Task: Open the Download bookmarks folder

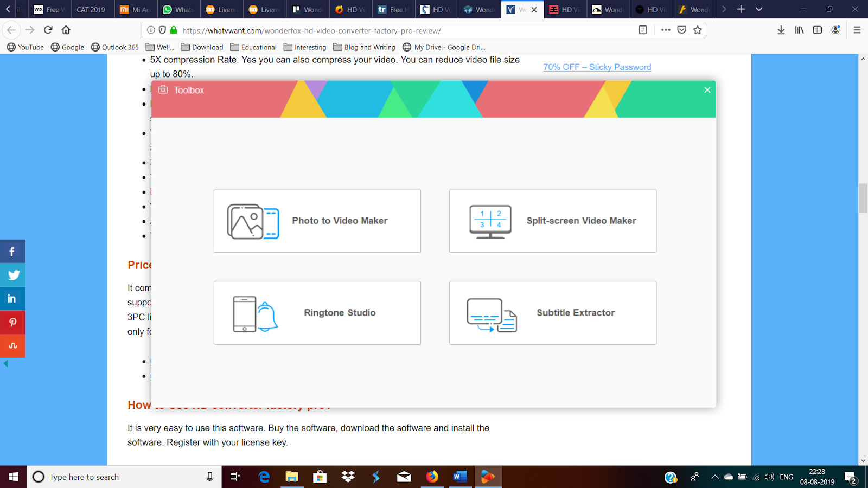Action: point(202,47)
